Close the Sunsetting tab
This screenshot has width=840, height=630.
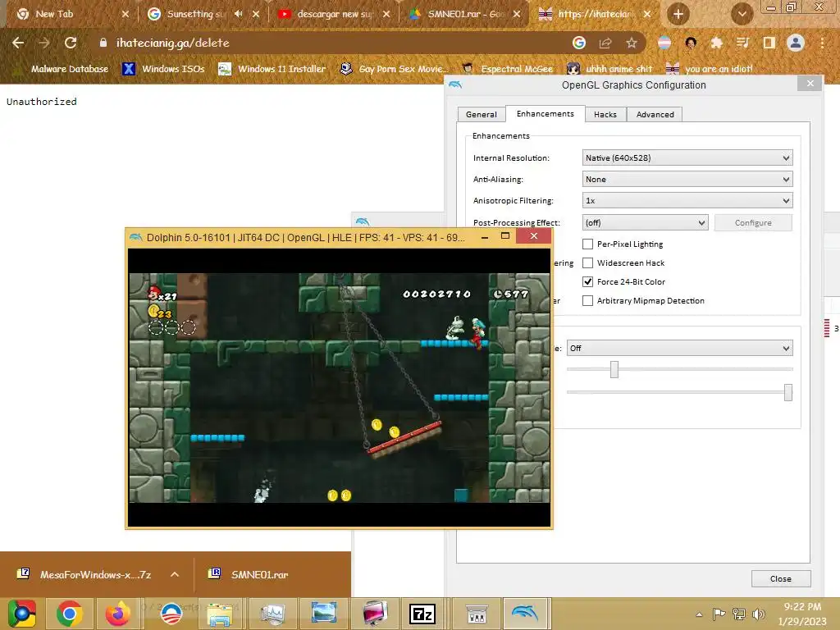(256, 14)
